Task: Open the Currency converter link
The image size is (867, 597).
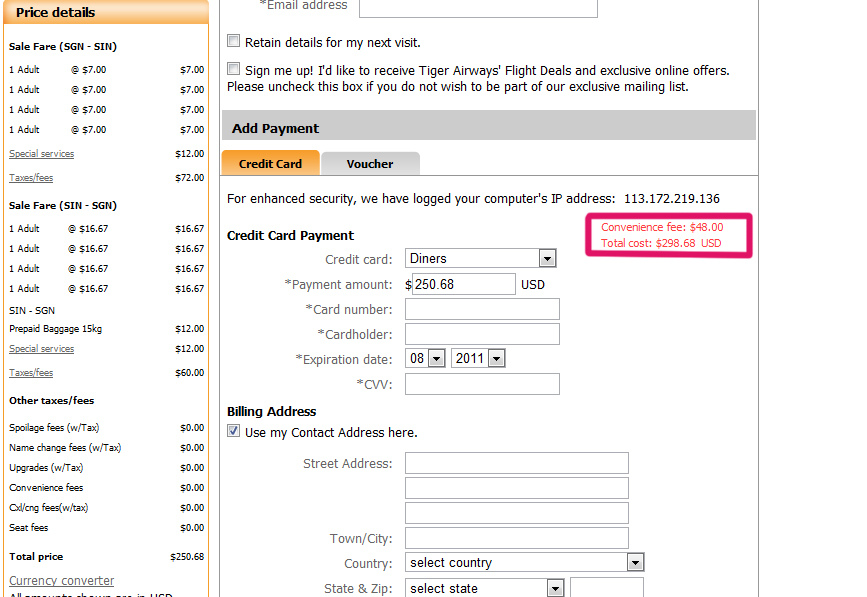Action: tap(61, 580)
